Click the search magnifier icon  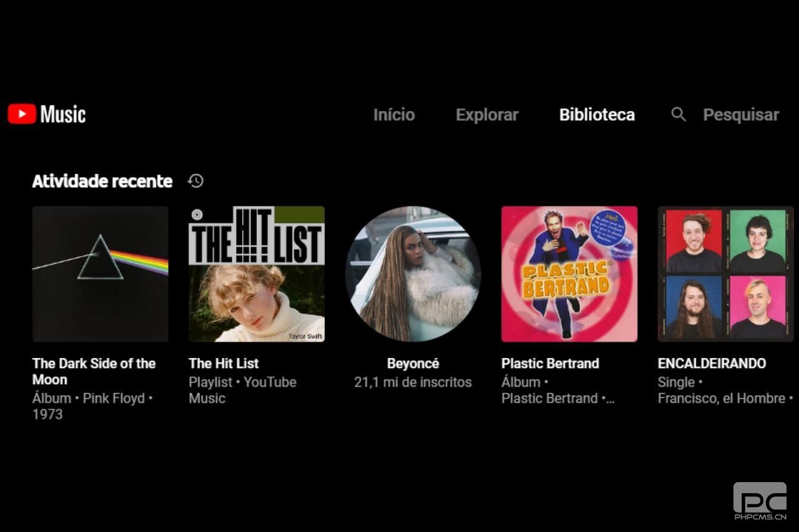[679, 115]
